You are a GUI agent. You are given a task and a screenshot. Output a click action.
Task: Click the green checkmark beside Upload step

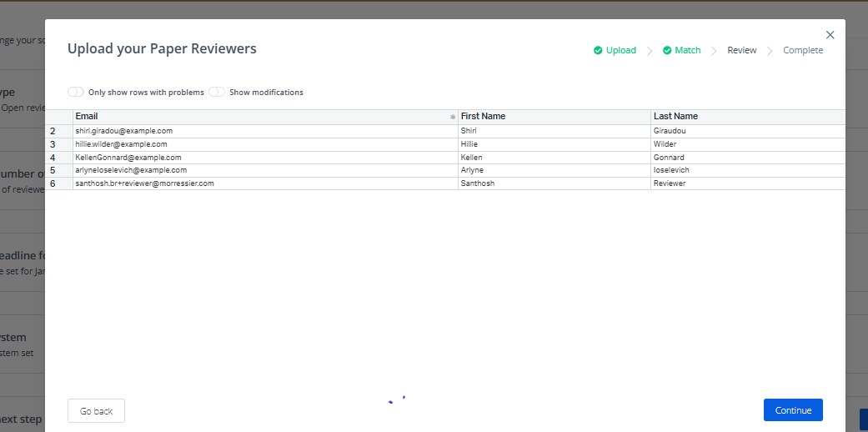598,51
